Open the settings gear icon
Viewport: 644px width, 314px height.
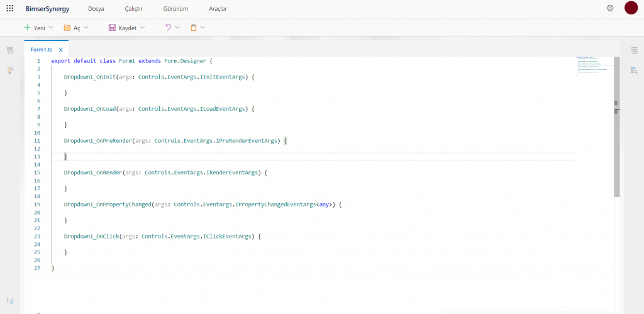tap(610, 8)
